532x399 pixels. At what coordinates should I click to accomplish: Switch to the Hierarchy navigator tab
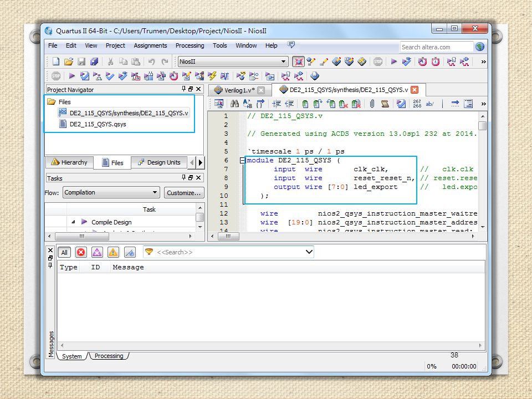pyautogui.click(x=70, y=162)
